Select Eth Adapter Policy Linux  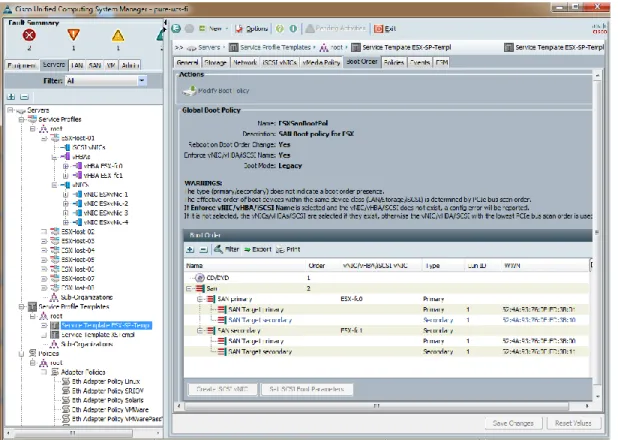click(106, 381)
